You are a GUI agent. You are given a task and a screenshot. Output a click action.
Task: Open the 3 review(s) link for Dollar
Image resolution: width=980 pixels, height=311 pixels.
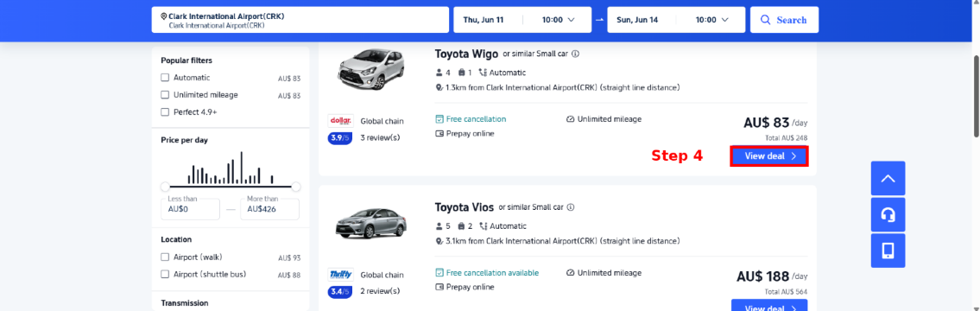(380, 137)
